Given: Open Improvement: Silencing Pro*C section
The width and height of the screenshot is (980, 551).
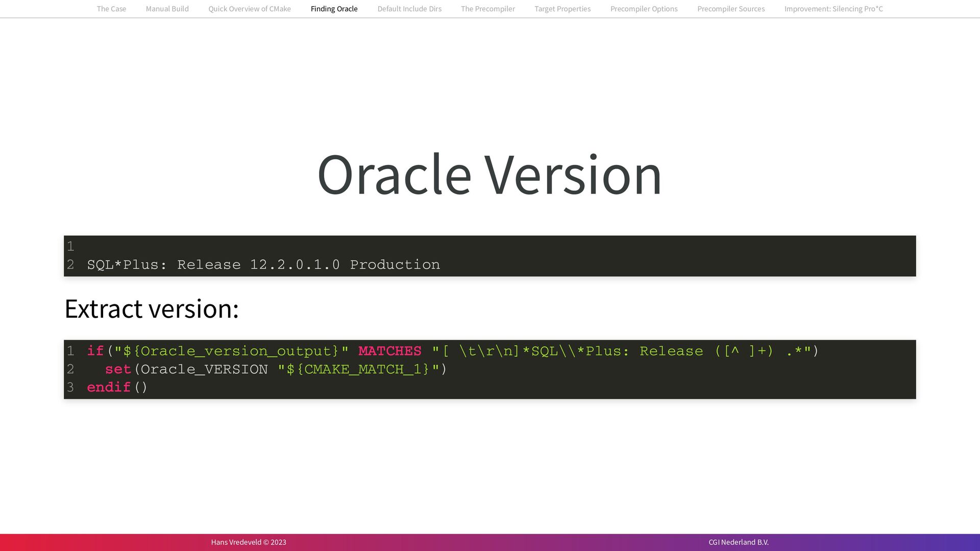Looking at the screenshot, I should [834, 9].
